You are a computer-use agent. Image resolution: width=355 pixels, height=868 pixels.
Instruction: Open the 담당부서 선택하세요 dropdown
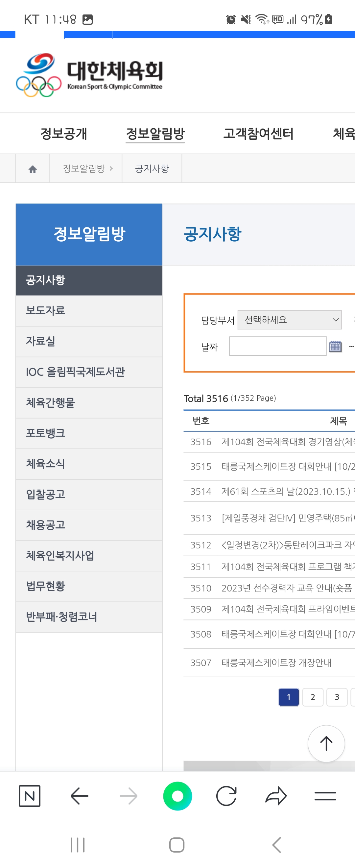pyautogui.click(x=289, y=320)
